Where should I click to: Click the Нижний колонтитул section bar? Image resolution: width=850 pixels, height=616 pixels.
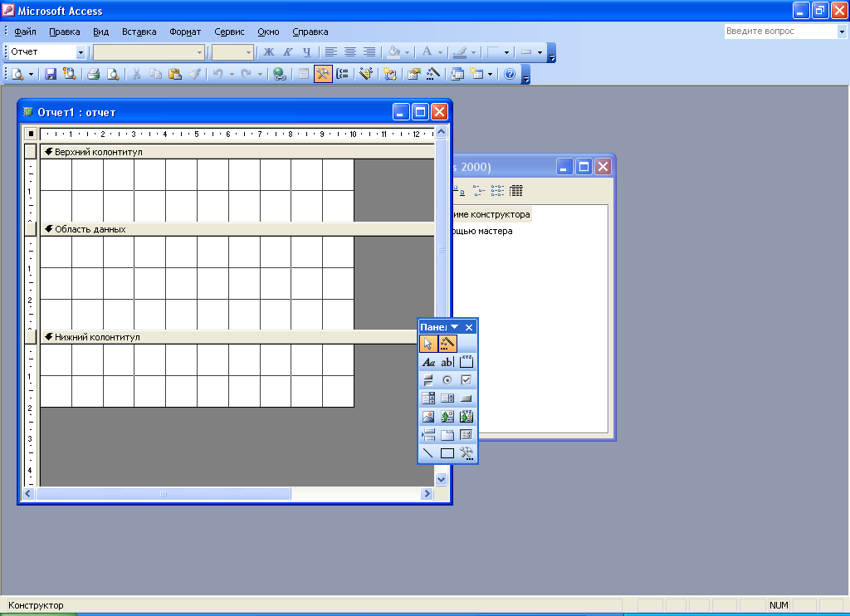[229, 337]
